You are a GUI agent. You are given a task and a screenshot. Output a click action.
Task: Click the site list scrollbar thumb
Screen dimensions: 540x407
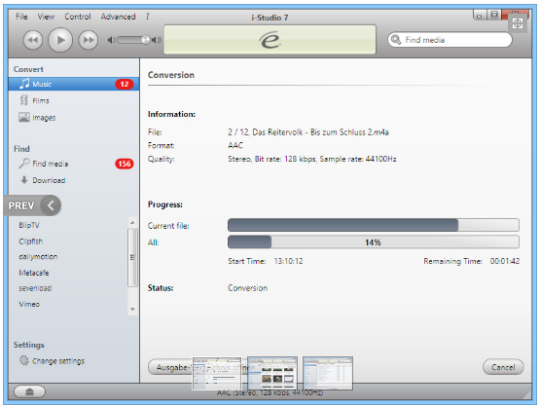click(132, 258)
